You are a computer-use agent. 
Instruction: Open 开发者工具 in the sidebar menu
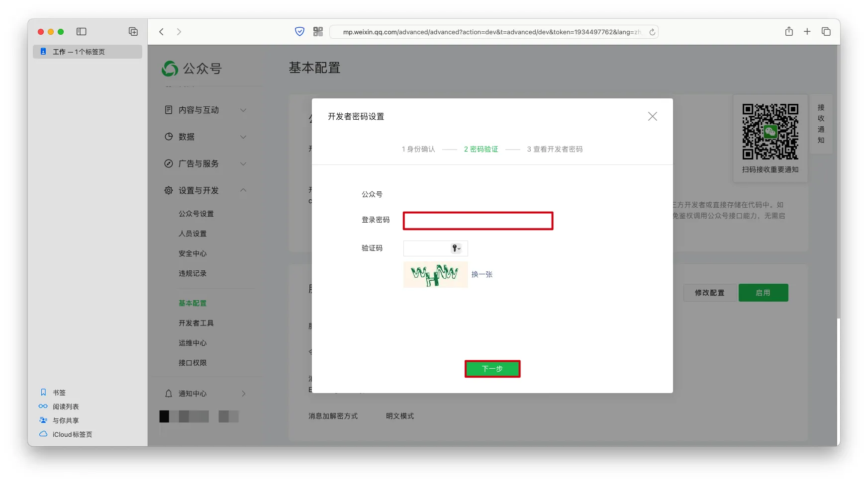[196, 323]
